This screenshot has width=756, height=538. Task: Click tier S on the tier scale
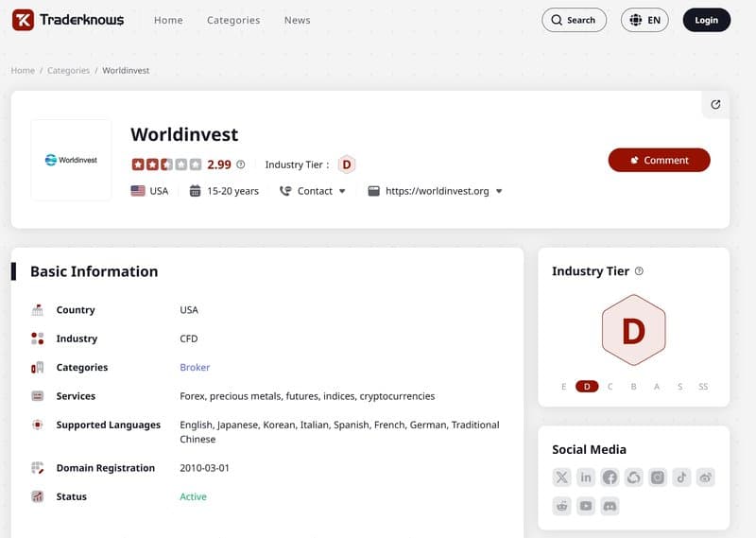[x=679, y=387]
